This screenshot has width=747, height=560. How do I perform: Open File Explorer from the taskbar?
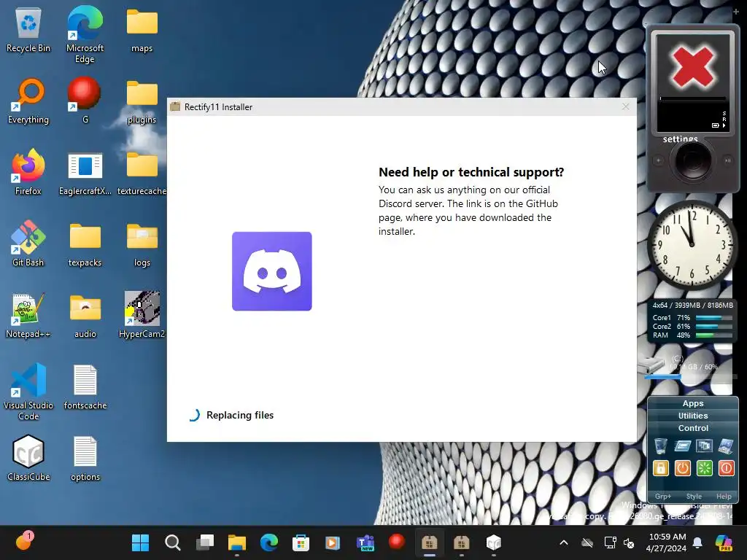click(237, 542)
